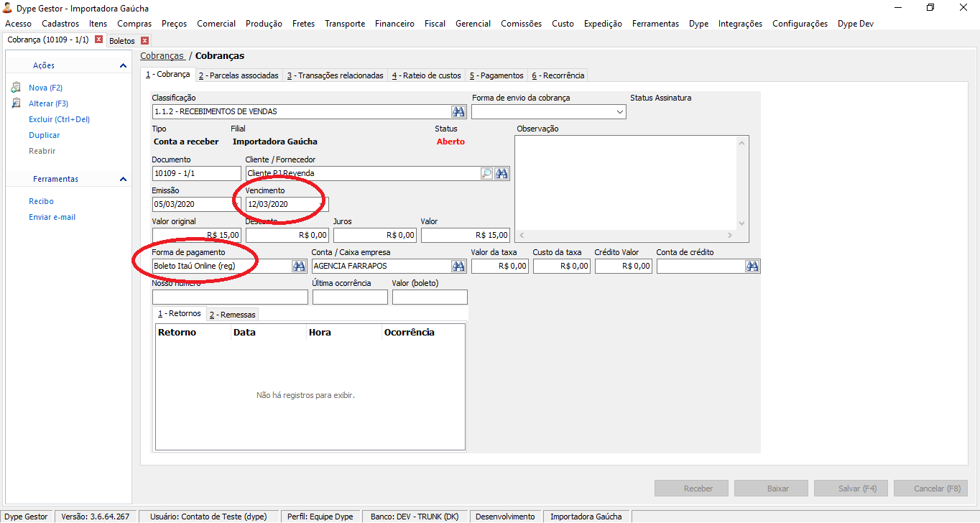Click the Dype Gestor title bar icon
Image resolution: width=980 pixels, height=523 pixels.
pos(8,8)
